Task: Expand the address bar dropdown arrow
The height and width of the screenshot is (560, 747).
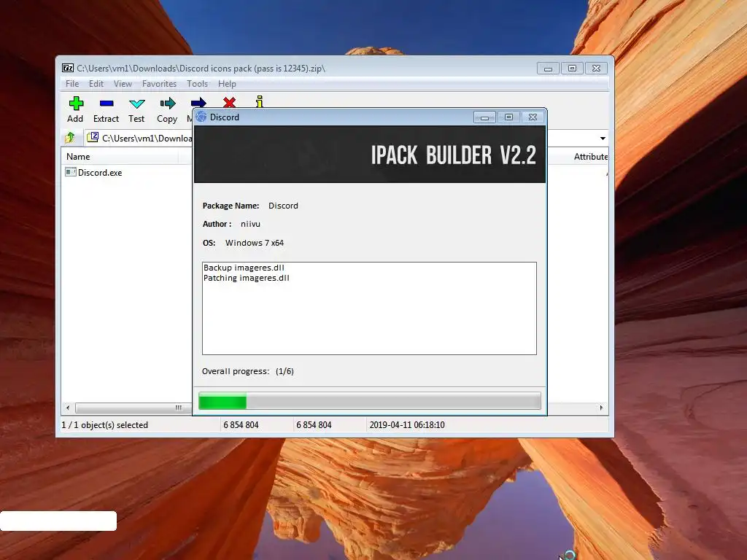Action: [603, 138]
